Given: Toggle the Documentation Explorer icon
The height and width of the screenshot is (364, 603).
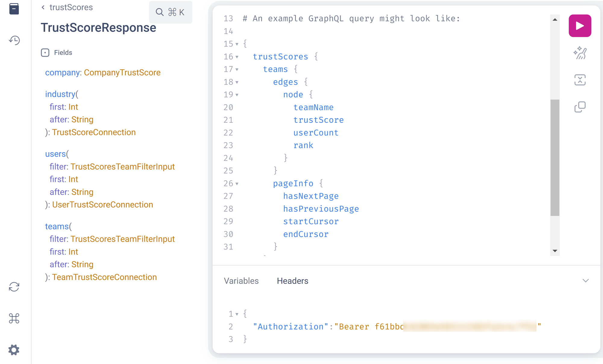Looking at the screenshot, I should (x=14, y=9).
